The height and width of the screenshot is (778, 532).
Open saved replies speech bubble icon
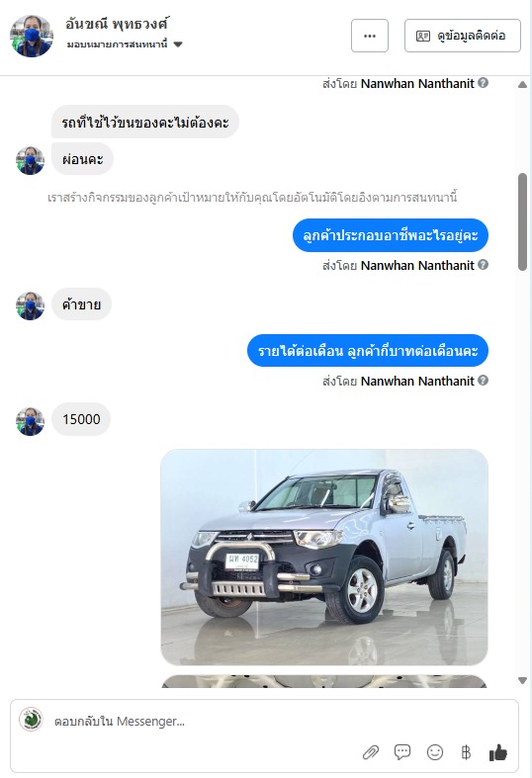point(402,752)
